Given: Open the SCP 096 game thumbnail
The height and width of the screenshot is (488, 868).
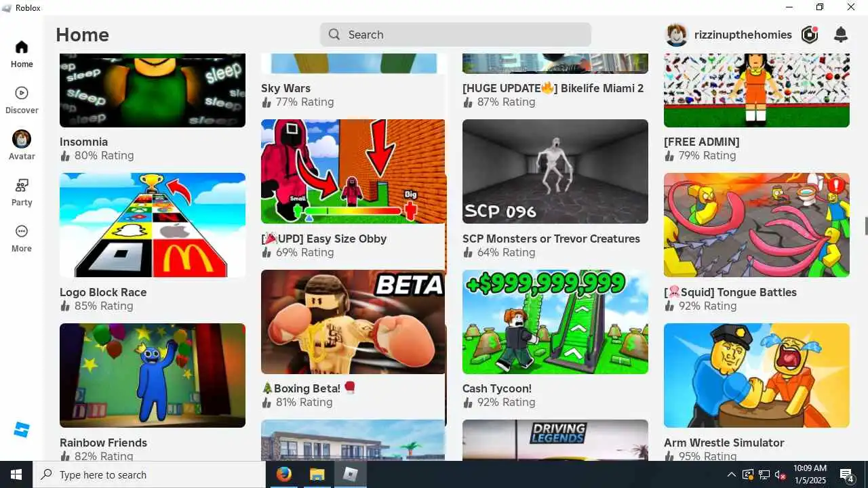Looking at the screenshot, I should click(555, 171).
